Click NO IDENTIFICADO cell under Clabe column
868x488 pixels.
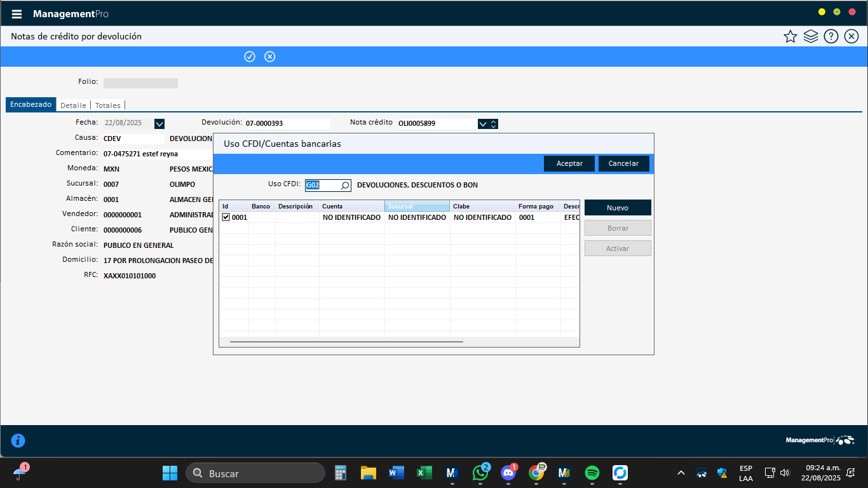click(x=482, y=217)
